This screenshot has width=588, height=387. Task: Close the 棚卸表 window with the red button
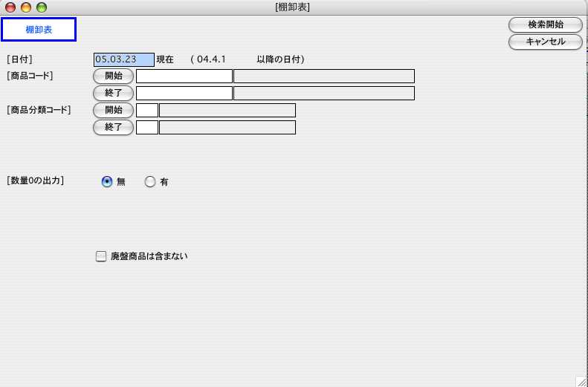click(10, 7)
